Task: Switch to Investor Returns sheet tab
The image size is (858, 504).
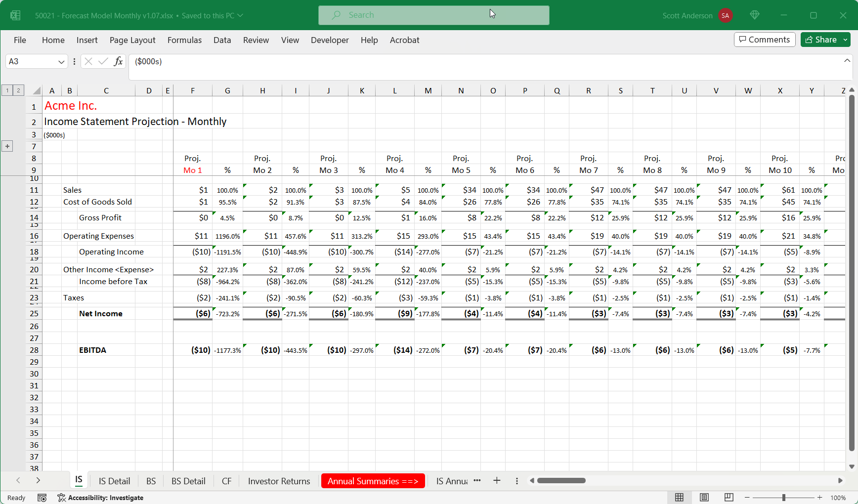Action: 279,481
